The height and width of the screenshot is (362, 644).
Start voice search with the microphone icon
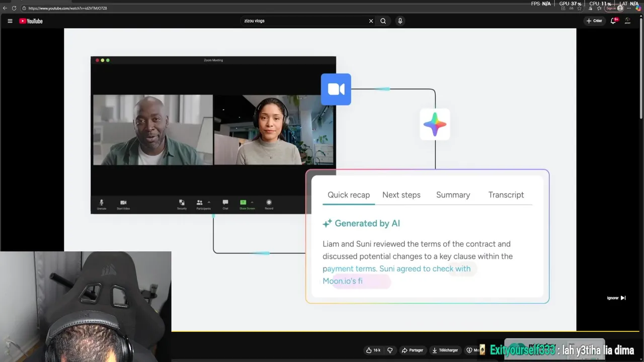pyautogui.click(x=400, y=21)
